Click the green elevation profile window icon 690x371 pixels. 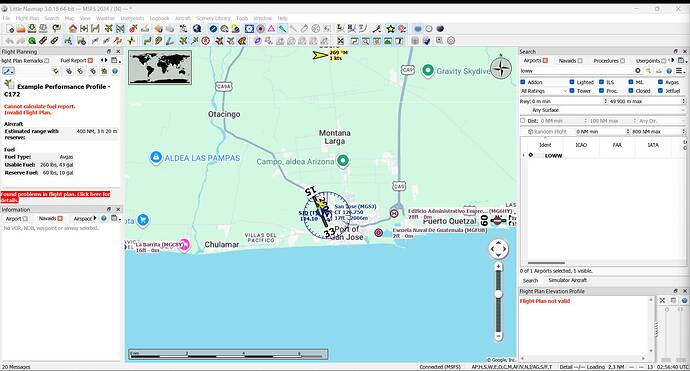pyautogui.click(x=388, y=40)
